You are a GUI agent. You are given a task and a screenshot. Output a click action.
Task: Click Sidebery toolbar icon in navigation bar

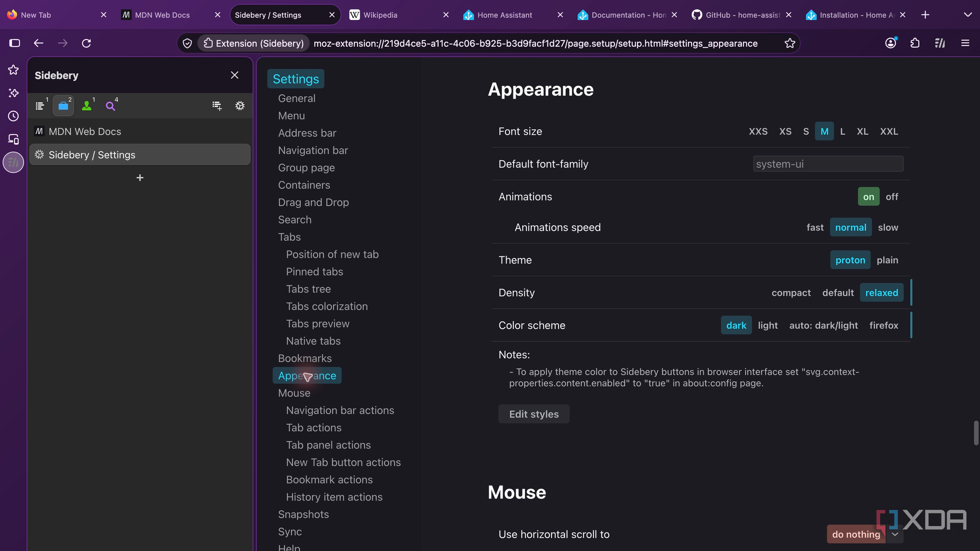coord(940,43)
